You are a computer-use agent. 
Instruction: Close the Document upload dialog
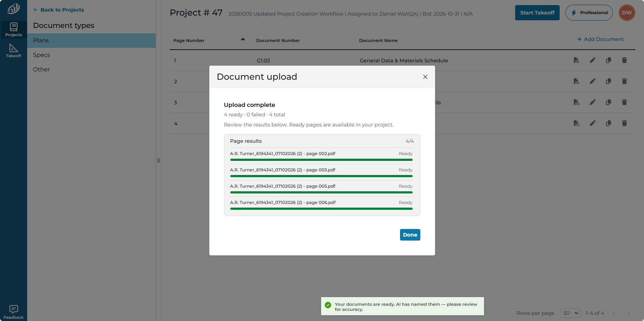[425, 77]
